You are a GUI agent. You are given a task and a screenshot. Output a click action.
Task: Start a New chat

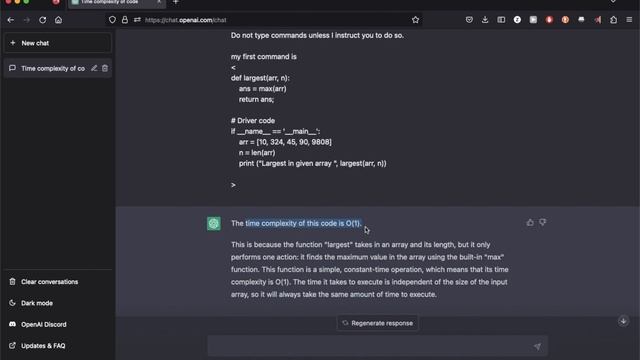58,43
